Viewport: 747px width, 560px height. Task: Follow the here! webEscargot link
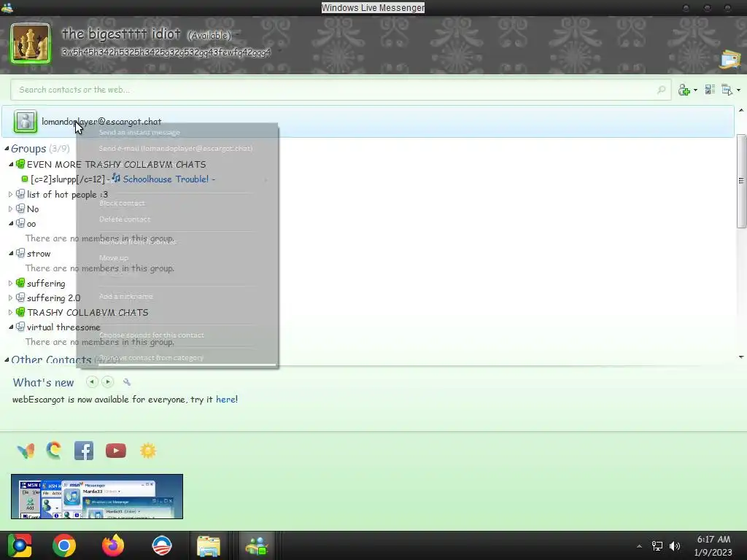click(227, 399)
